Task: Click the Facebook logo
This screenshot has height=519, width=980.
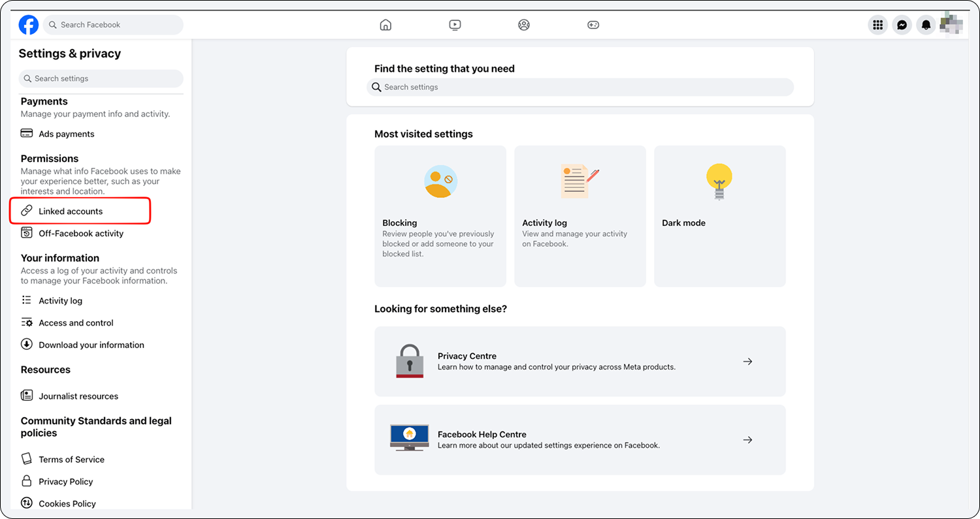Action: point(29,25)
